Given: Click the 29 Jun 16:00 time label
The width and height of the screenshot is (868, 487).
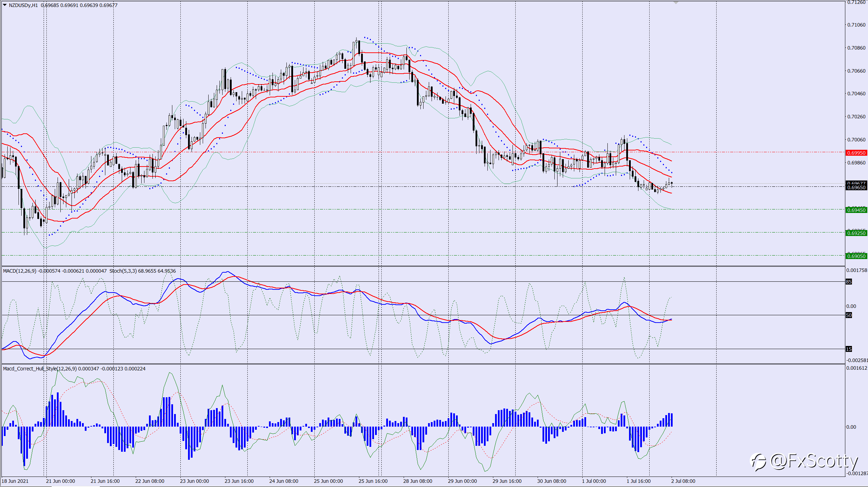Looking at the screenshot, I should point(507,481).
